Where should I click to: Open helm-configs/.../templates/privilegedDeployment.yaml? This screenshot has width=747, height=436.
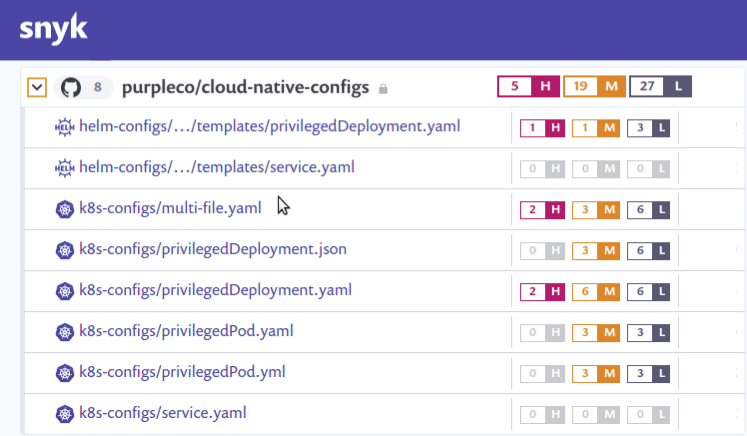coord(270,126)
